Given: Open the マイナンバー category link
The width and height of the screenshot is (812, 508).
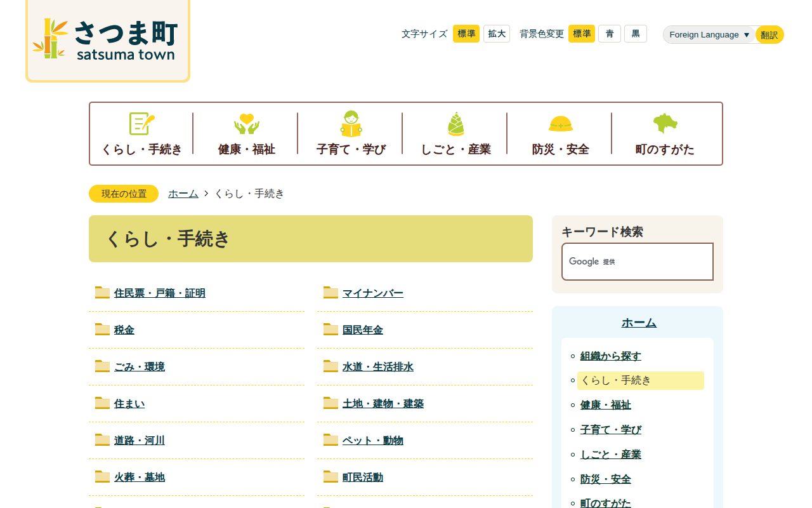Looking at the screenshot, I should [x=373, y=293].
